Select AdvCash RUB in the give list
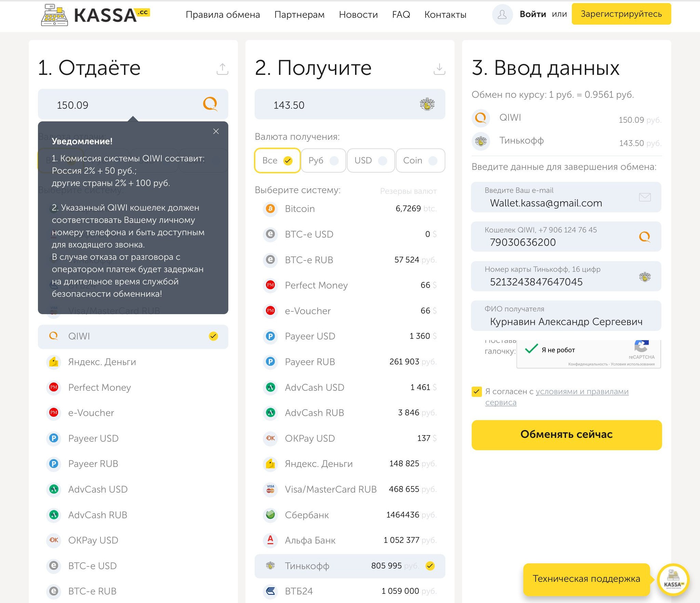This screenshot has height=603, width=700. tap(133, 515)
